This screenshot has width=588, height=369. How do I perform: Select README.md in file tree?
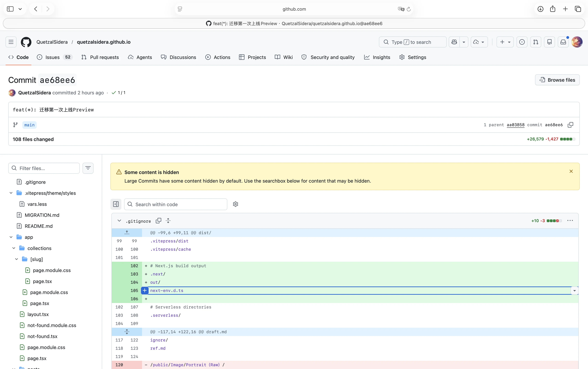39,226
